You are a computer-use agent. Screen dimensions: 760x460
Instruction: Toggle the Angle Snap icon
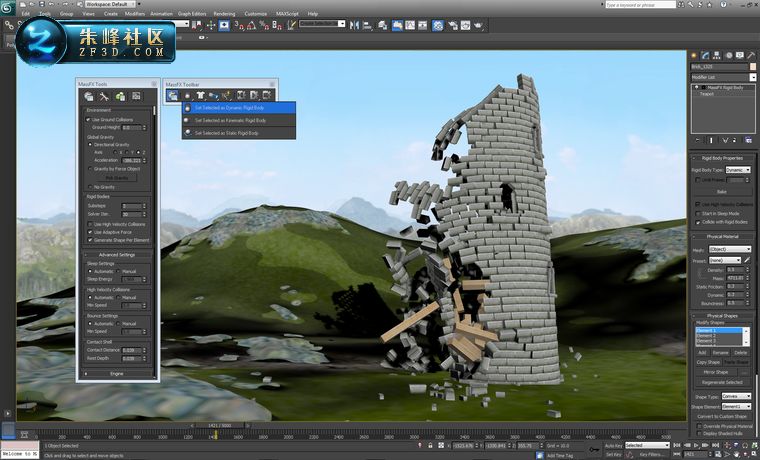252,25
